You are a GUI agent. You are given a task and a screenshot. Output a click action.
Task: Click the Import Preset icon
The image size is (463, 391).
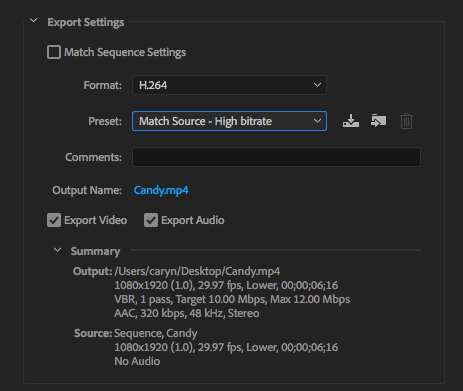pos(378,121)
